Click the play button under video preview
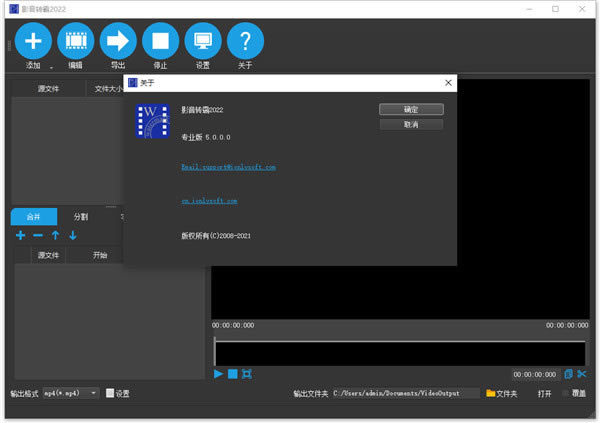The image size is (600, 423). 218,373
